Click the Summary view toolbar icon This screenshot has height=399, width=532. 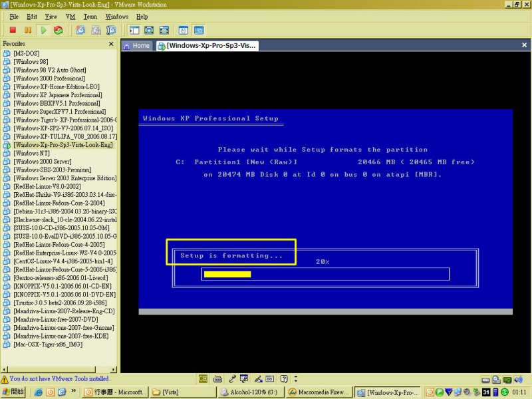click(184, 30)
